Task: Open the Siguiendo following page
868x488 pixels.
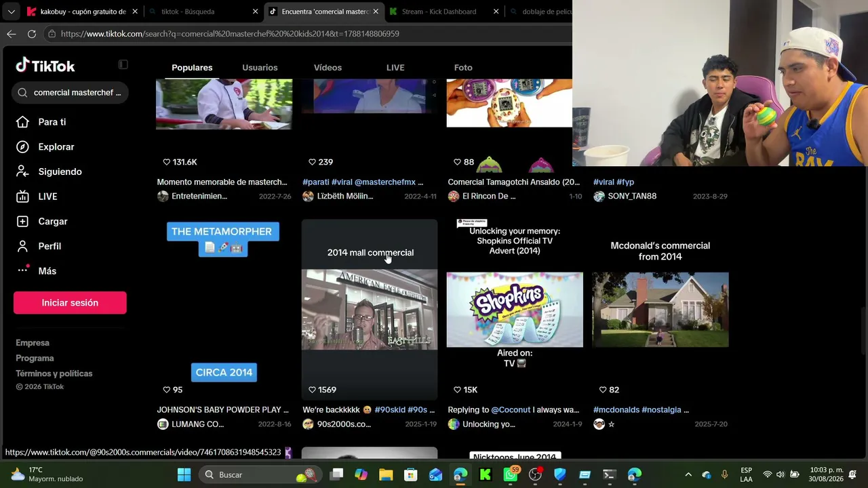Action: [60, 171]
